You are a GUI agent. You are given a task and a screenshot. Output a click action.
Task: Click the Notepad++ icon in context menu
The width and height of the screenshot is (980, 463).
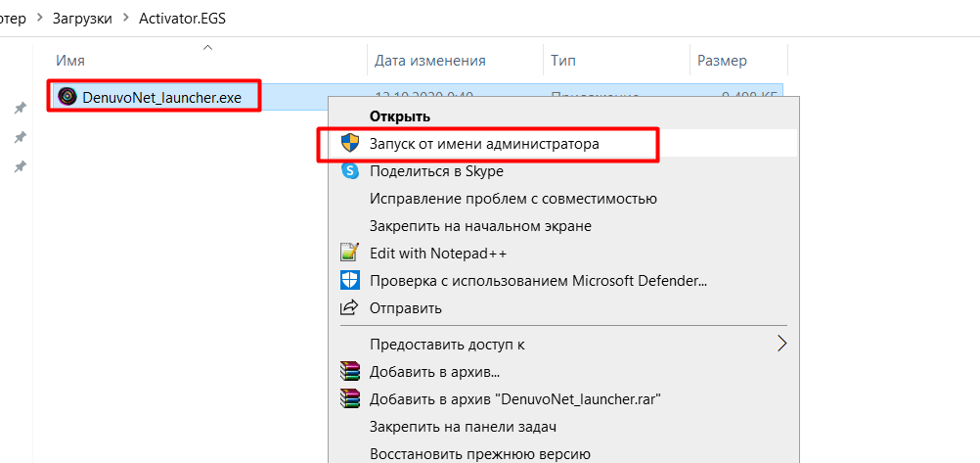coord(349,253)
